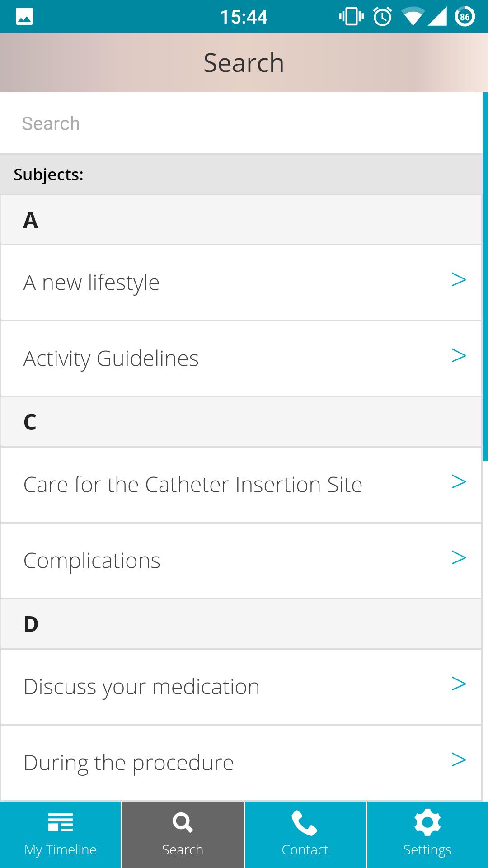Expand the 'A new lifestyle' entry
This screenshot has height=868, width=488.
point(460,280)
